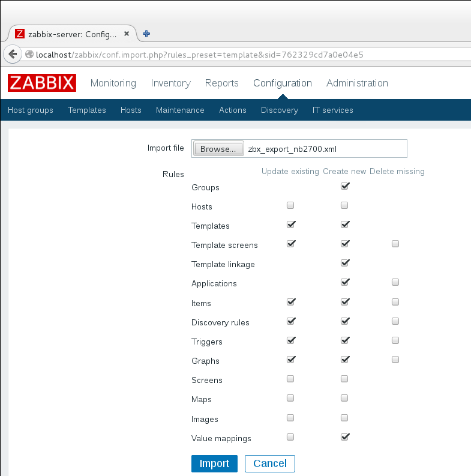This screenshot has height=476, width=471.
Task: Uncheck Graphs create new
Action: pos(345,360)
